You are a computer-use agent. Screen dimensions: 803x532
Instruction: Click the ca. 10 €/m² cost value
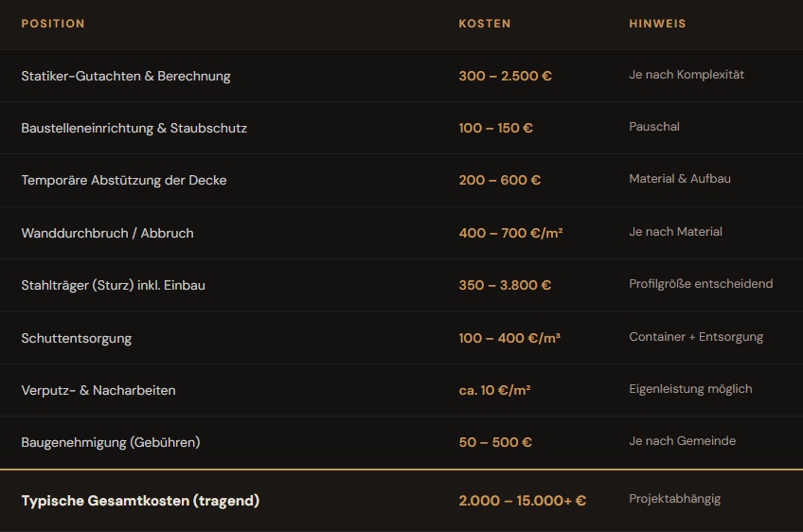coord(494,390)
